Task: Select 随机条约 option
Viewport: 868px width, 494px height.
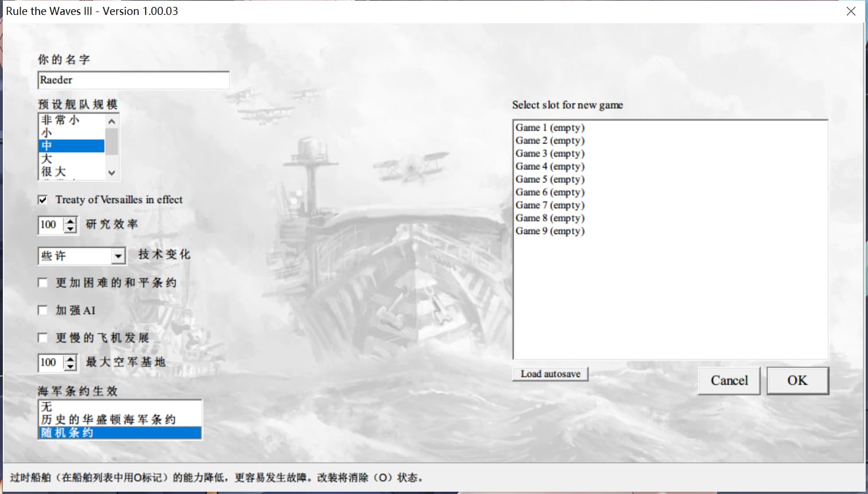Action: pos(120,433)
